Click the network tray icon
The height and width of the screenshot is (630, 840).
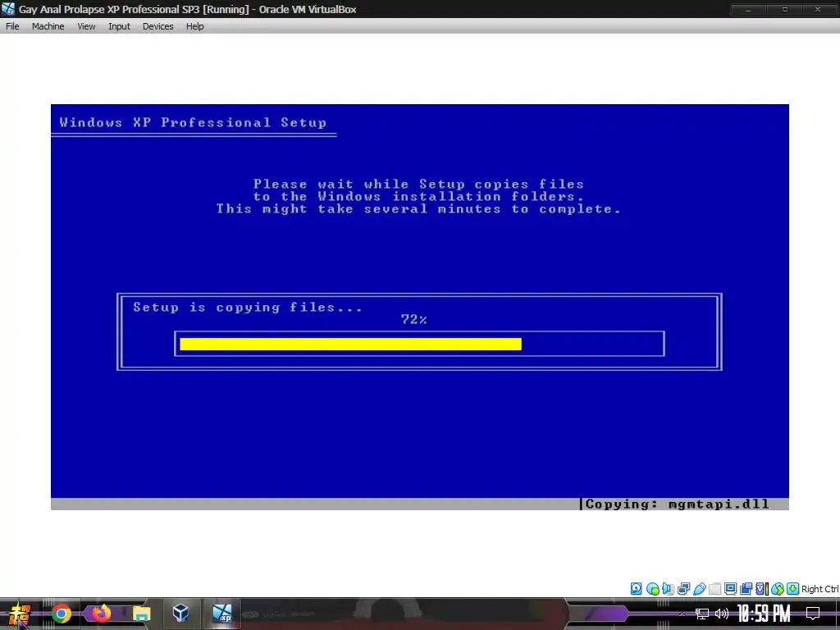(x=702, y=614)
